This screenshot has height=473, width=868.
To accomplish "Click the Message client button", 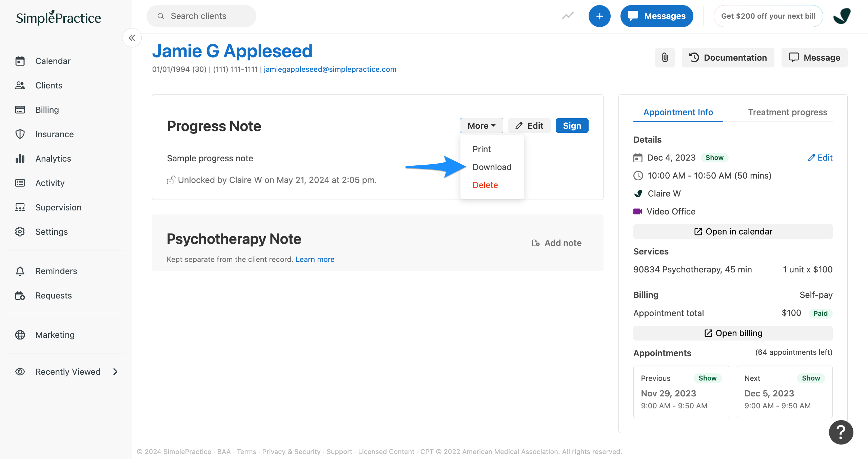I will [x=814, y=58].
